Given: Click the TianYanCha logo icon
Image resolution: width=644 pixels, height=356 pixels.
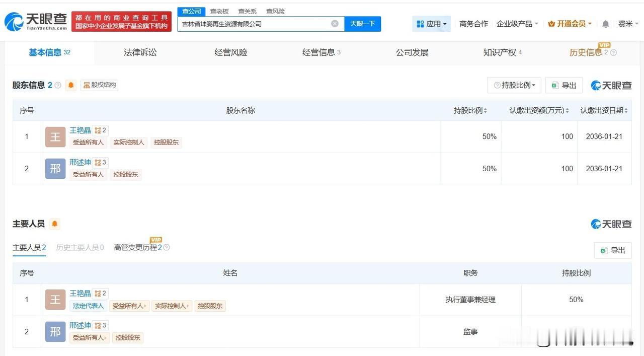Looking at the screenshot, I should [x=14, y=22].
